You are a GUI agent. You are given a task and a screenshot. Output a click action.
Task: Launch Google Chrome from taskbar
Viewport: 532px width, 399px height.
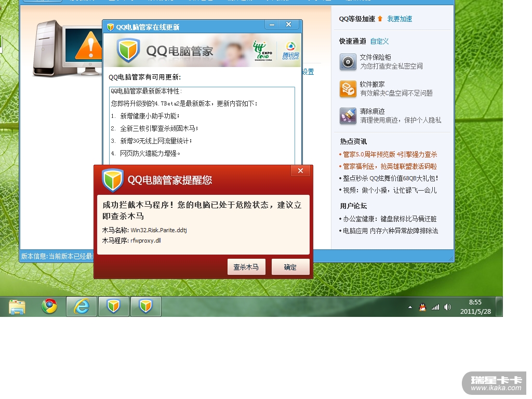click(x=49, y=307)
